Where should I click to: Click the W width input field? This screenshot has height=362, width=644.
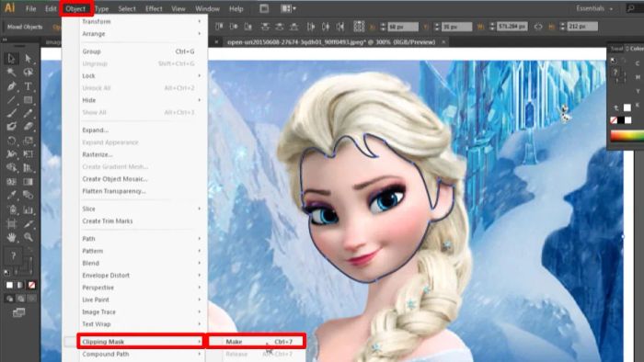click(512, 27)
